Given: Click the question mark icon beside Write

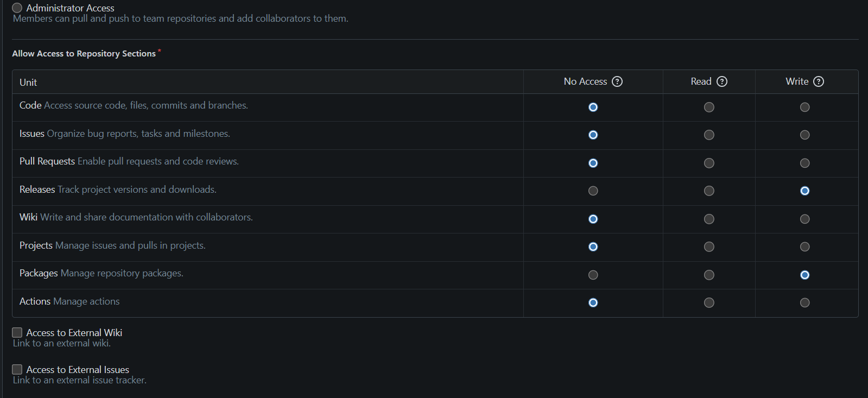Looking at the screenshot, I should coord(819,81).
